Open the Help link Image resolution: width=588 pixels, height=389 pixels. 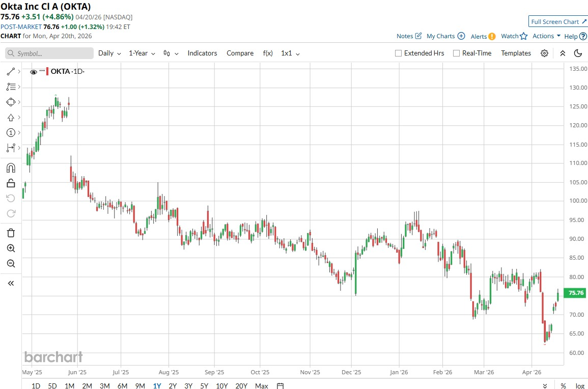[x=575, y=36]
